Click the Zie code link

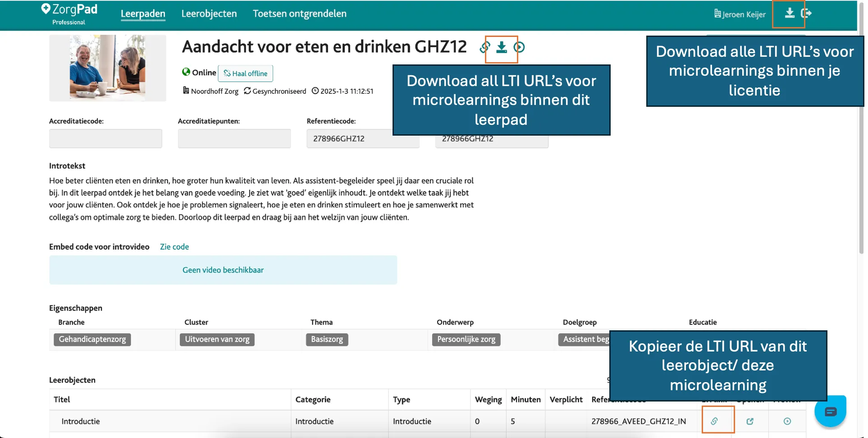[174, 247]
